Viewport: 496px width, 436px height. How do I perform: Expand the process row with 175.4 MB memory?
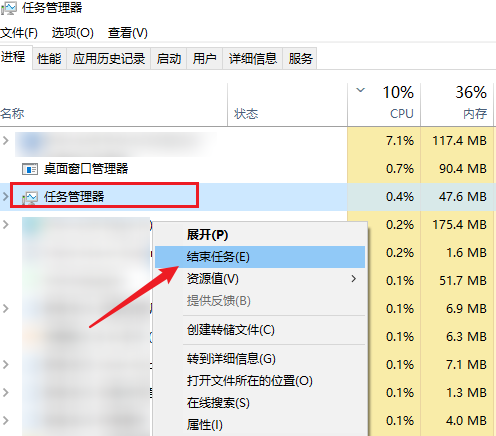[5, 224]
